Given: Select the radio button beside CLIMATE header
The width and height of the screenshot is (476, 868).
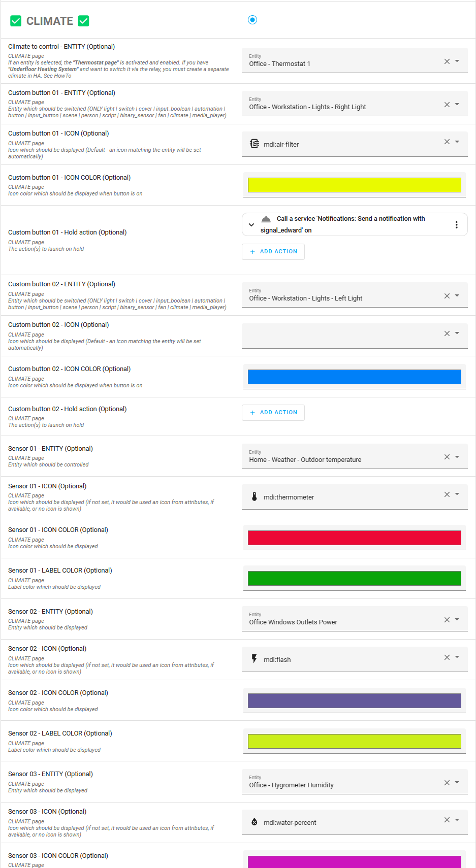Looking at the screenshot, I should [x=252, y=20].
